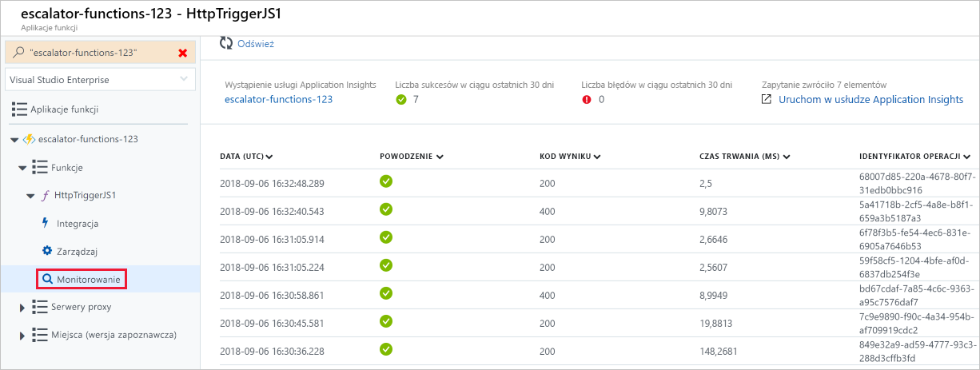Collapse the Funkcje tree node arrow
Screen dimensions: 980x370
[x=22, y=168]
